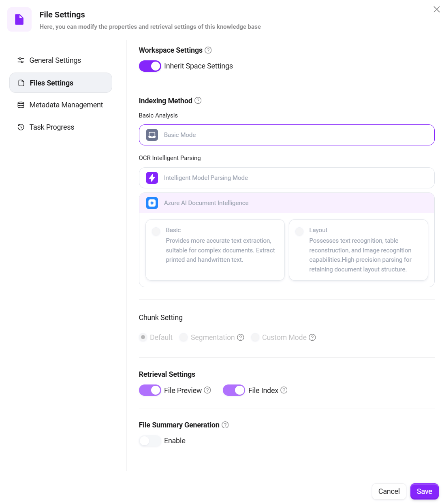Viewport: 442px width, 504px height.
Task: Click the Cancel button
Action: tap(389, 491)
